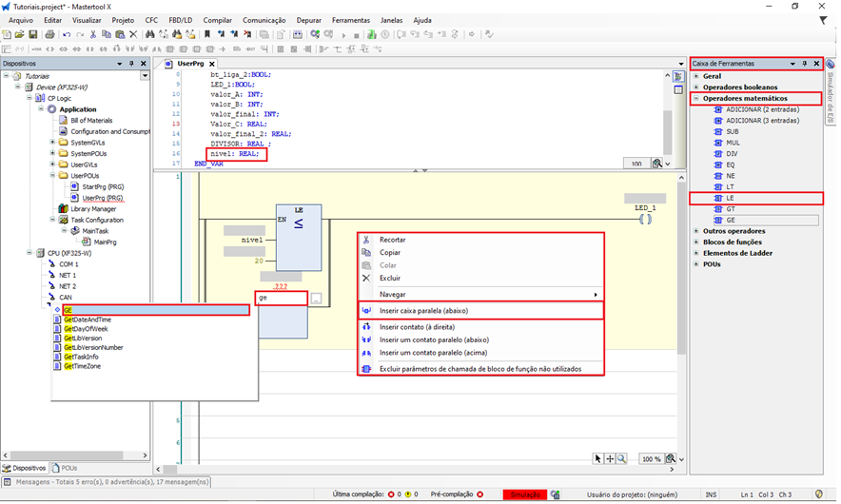Screen dimensions: 841x504
Task: Expand the SystemGVLs folder
Action: 51,143
